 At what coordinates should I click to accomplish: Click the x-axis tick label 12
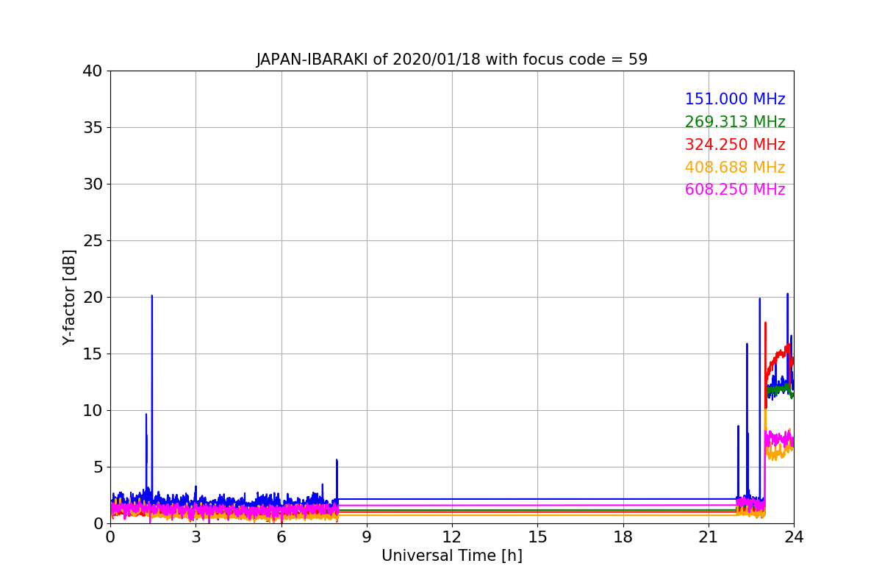[452, 537]
